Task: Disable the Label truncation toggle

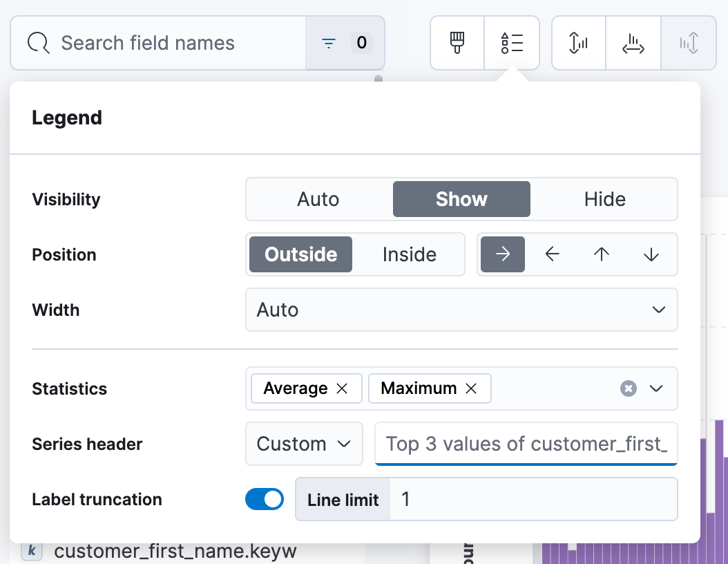Action: pos(265,499)
